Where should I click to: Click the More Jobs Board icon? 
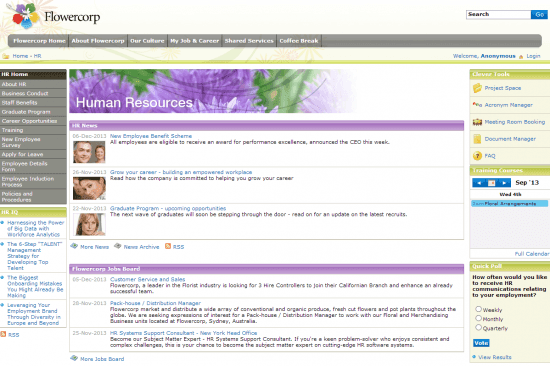click(74, 358)
